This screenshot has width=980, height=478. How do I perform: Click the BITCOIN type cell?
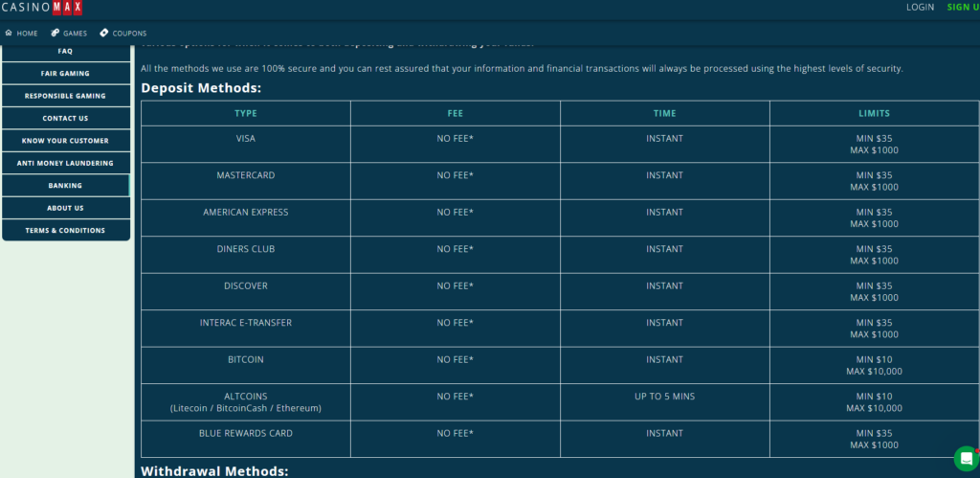tap(246, 366)
